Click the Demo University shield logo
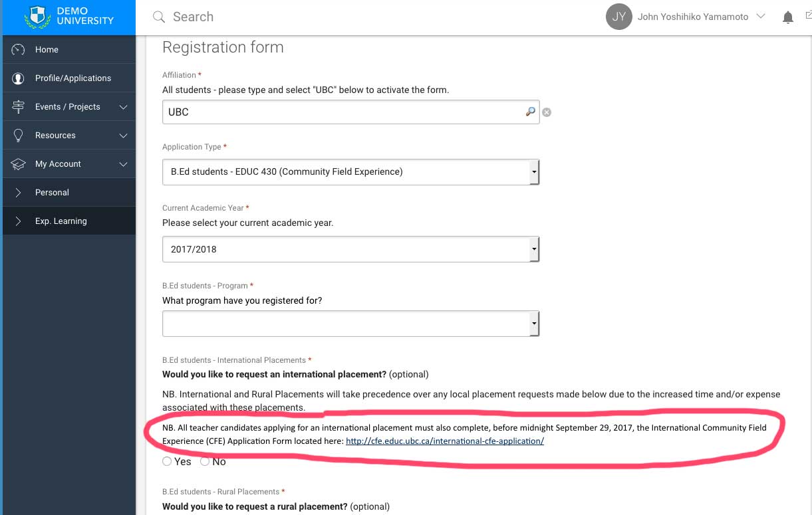 pyautogui.click(x=37, y=17)
